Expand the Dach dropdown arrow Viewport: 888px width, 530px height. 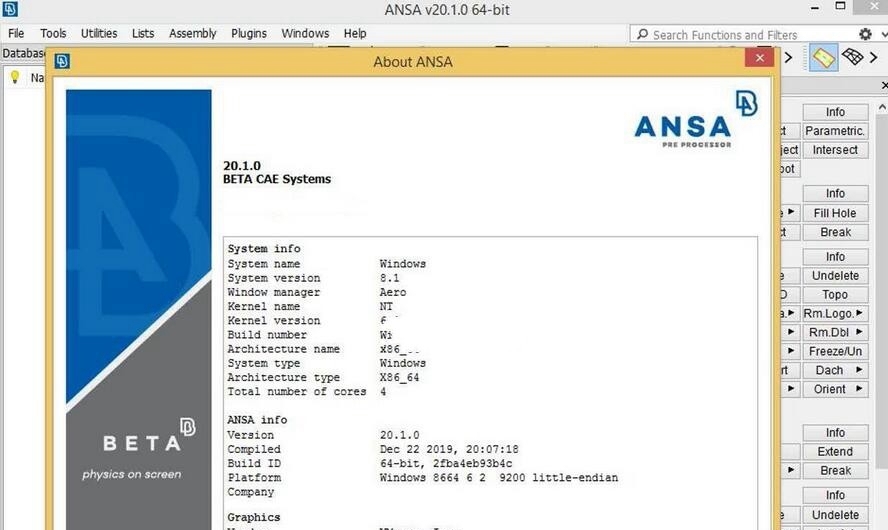[x=860, y=369]
